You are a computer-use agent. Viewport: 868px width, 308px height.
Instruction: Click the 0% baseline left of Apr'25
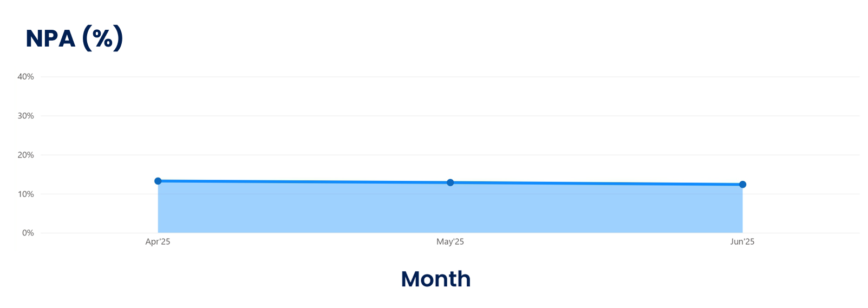97,233
